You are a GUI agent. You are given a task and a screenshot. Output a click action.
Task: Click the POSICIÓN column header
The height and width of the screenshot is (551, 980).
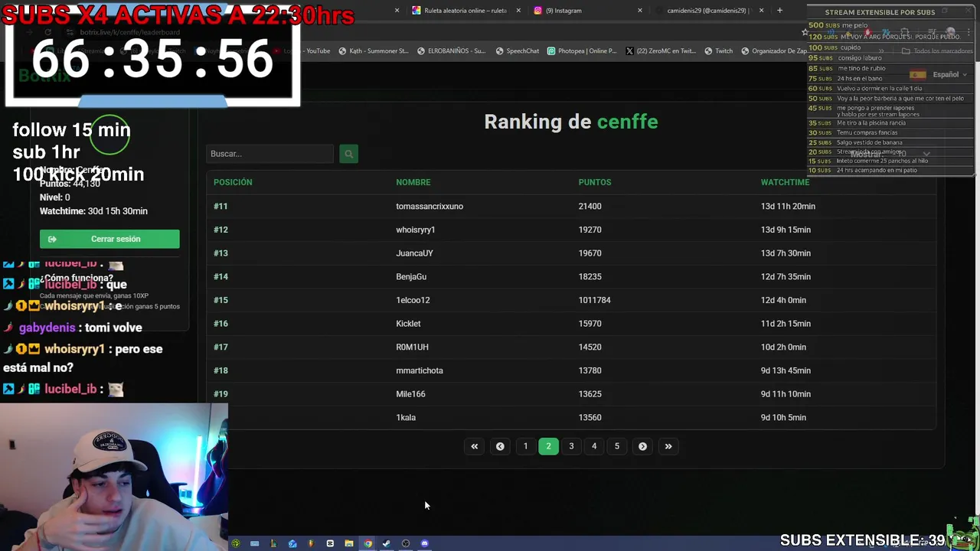pyautogui.click(x=233, y=182)
